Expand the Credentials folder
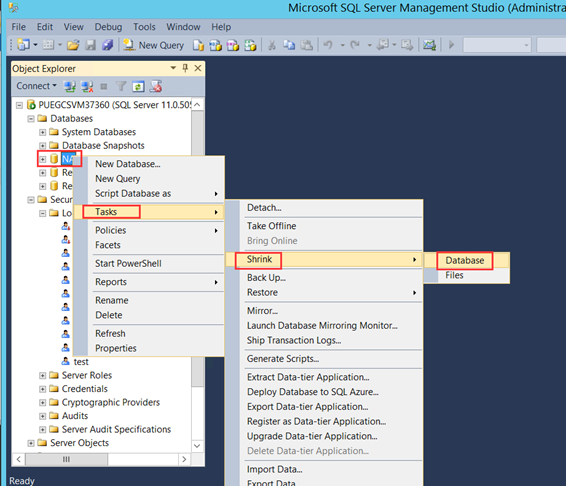Image resolution: width=566 pixels, height=486 pixels. coord(43,389)
